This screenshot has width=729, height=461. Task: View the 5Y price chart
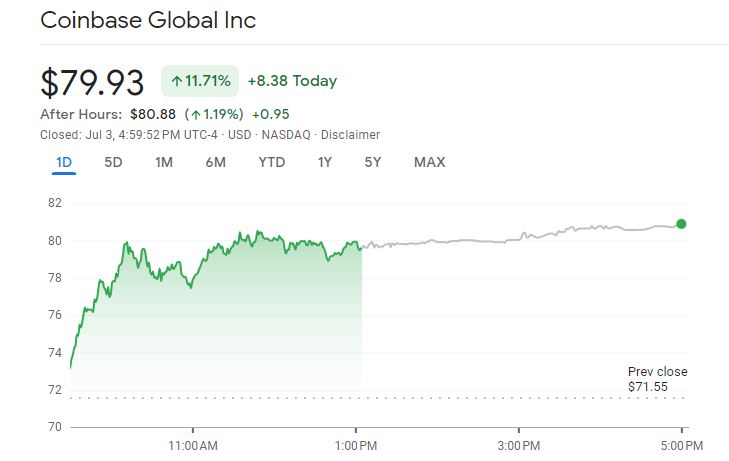(x=372, y=162)
